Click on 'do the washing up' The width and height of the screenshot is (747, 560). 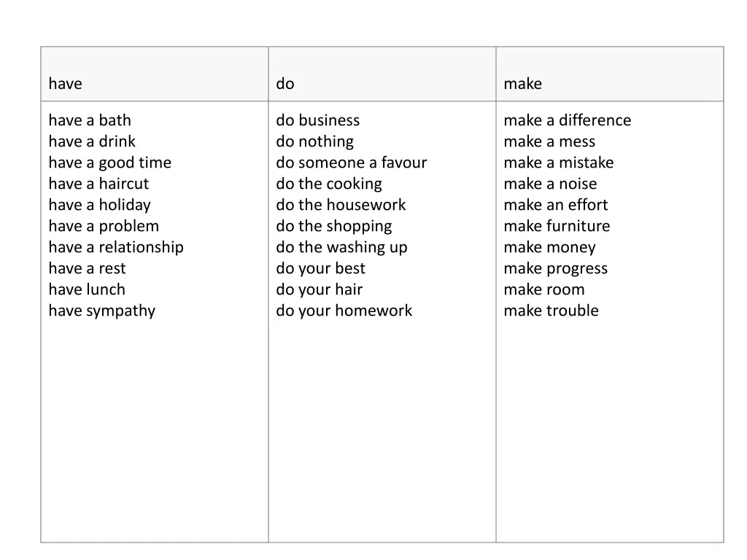341,247
